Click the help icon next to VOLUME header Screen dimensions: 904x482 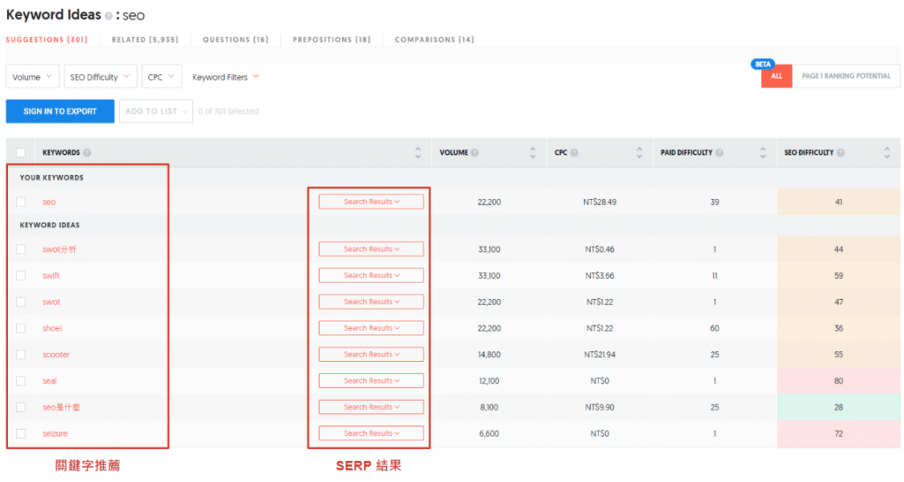pos(474,153)
